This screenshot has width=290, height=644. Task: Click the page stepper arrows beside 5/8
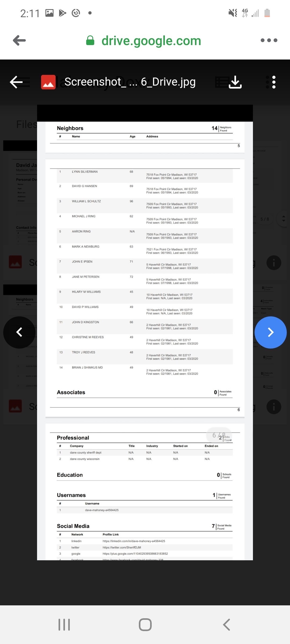click(x=284, y=219)
